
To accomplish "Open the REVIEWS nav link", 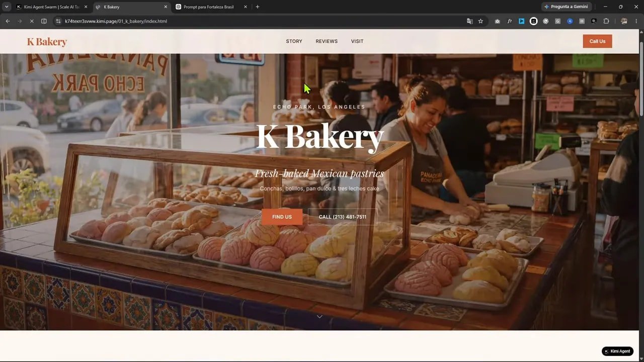I will 327,41.
